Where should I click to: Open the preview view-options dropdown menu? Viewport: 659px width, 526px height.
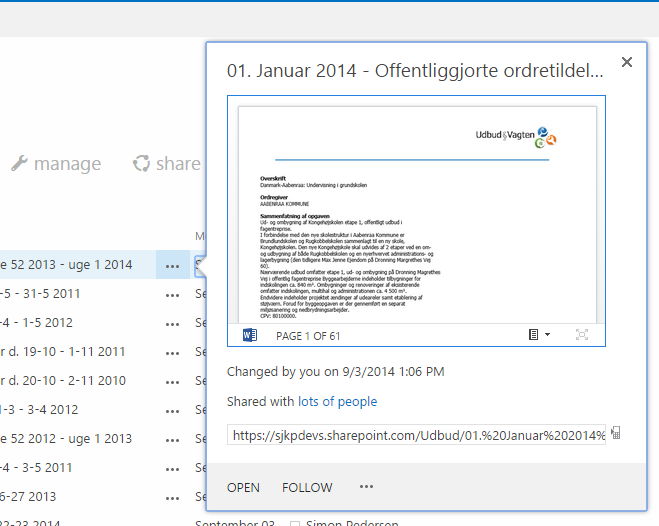[x=539, y=335]
